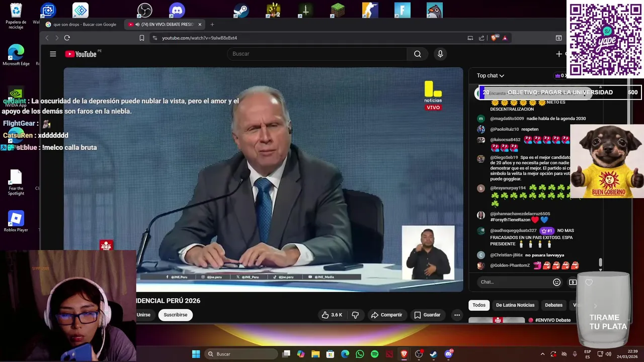Image resolution: width=644 pixels, height=362 pixels.
Task: Click the YouTube search magnifier button
Action: (x=418, y=54)
